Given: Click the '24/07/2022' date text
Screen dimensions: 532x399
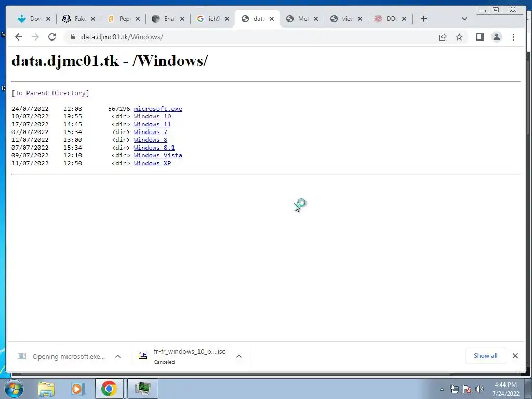Looking at the screenshot, I should tap(30, 109).
